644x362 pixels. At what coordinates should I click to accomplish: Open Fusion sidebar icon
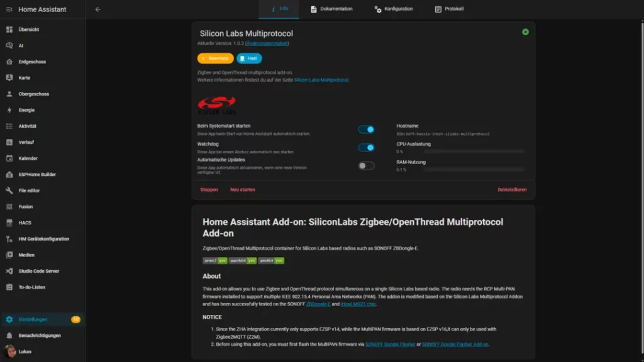(x=9, y=206)
